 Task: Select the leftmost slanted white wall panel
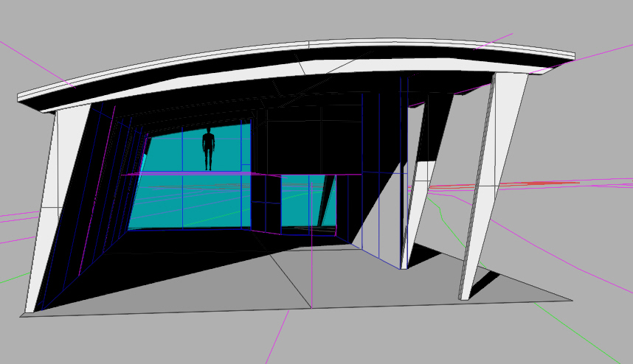point(56,209)
